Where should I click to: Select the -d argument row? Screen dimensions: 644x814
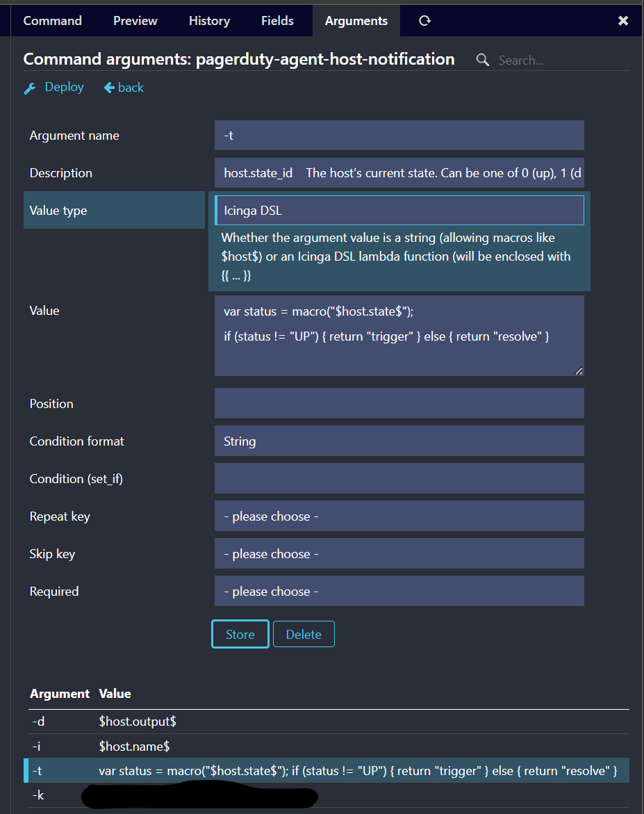(329, 722)
